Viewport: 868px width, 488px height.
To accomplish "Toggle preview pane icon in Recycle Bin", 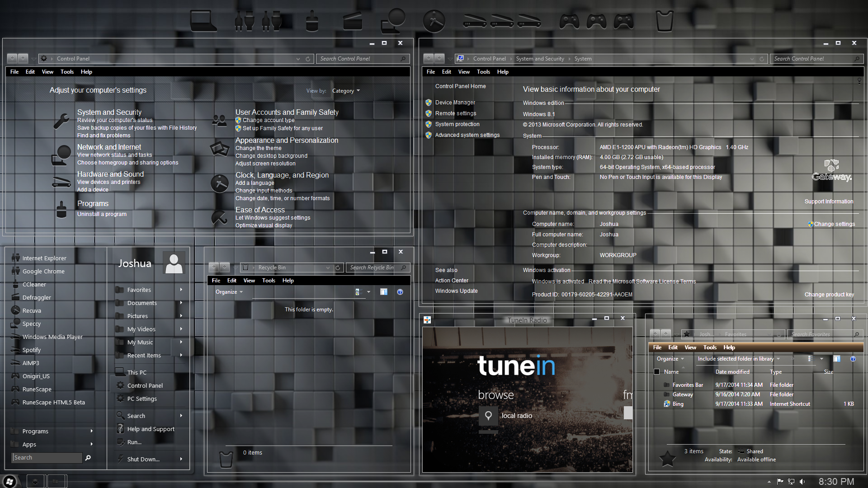I will 384,292.
